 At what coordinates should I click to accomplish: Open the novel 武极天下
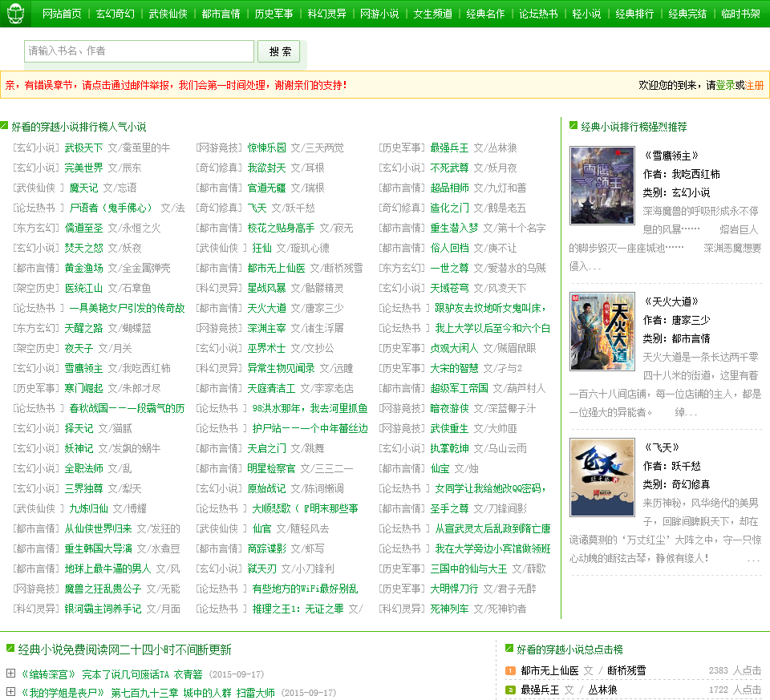click(83, 148)
